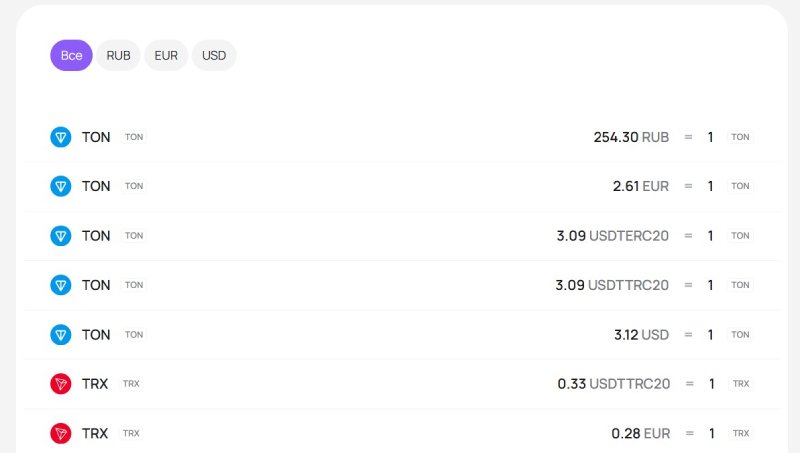Click TRX icon in 0.28 EUR row

pyautogui.click(x=61, y=433)
